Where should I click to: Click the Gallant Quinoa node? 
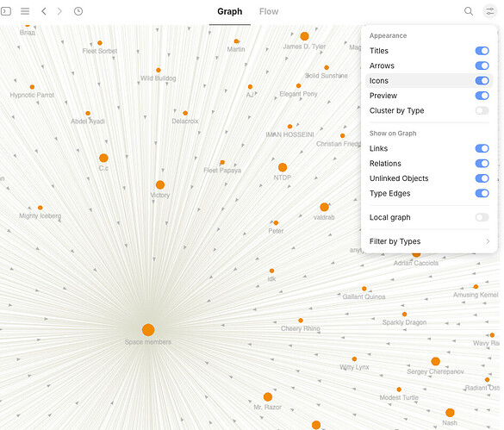click(364, 289)
